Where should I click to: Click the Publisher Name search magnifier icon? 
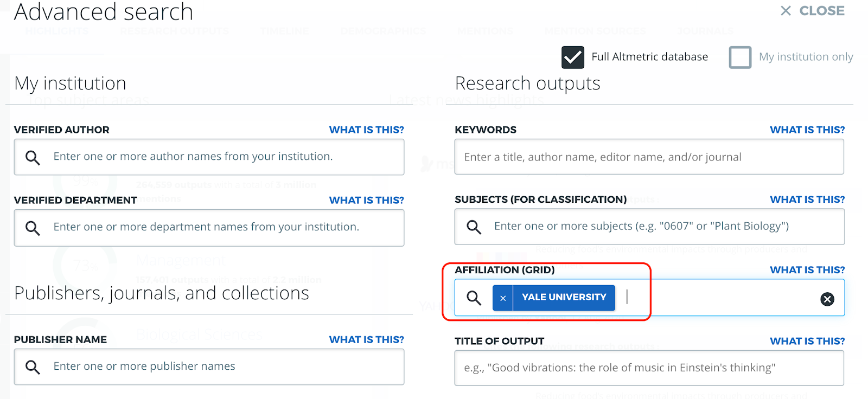pos(33,367)
